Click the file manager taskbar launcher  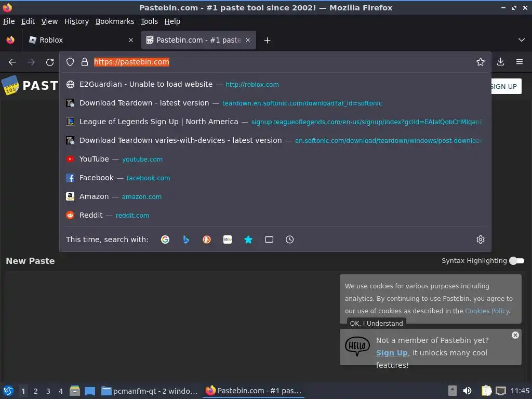point(75,391)
